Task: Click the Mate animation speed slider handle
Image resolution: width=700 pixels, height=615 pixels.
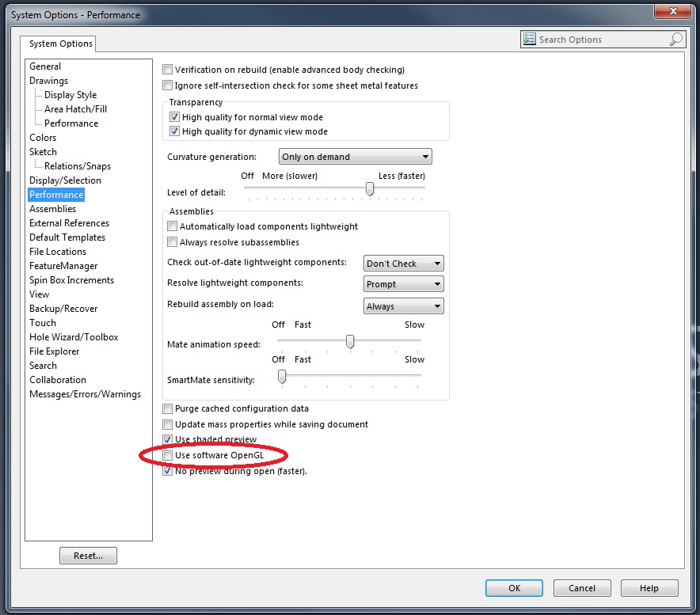Action: pyautogui.click(x=350, y=341)
